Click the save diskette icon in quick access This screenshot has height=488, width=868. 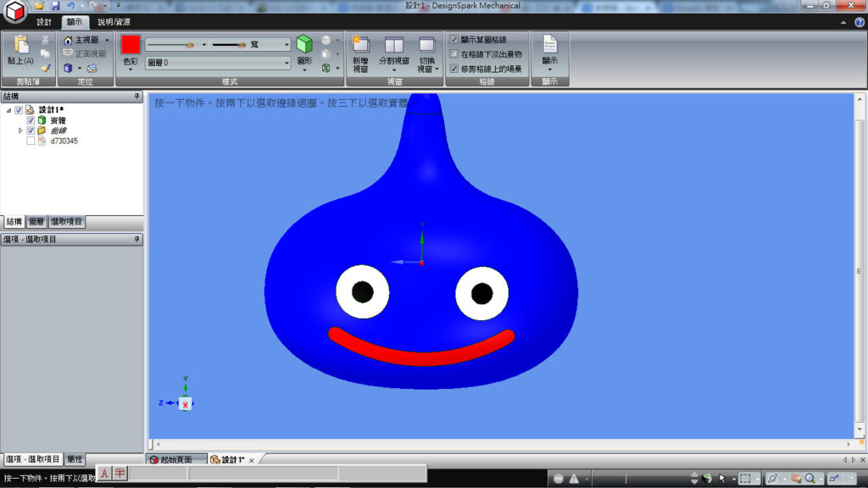55,6
